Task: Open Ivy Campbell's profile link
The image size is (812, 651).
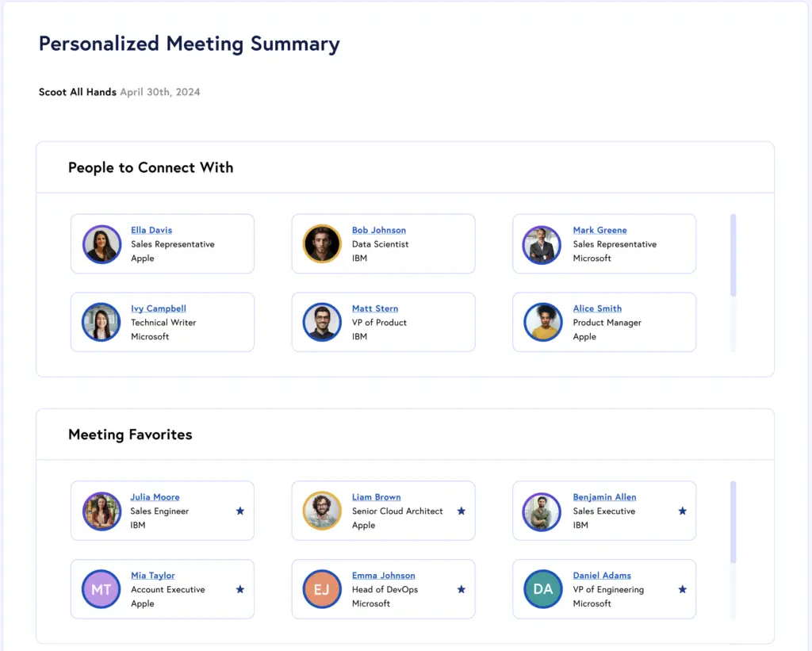Action: point(159,308)
